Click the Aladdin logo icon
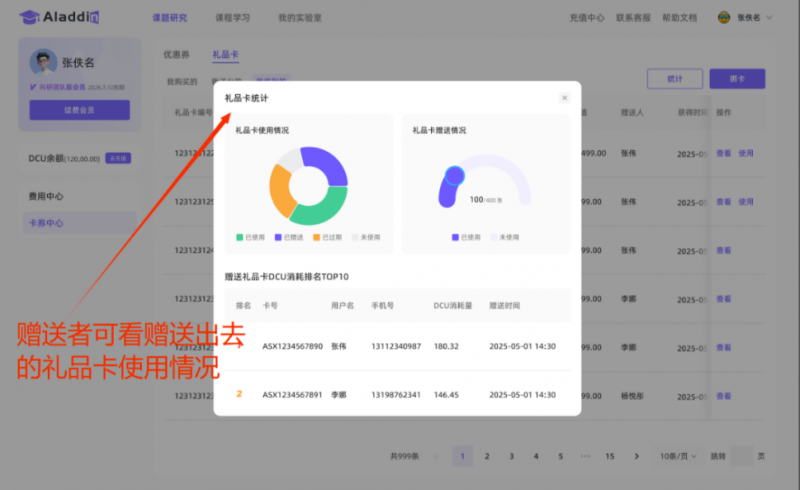 29,17
